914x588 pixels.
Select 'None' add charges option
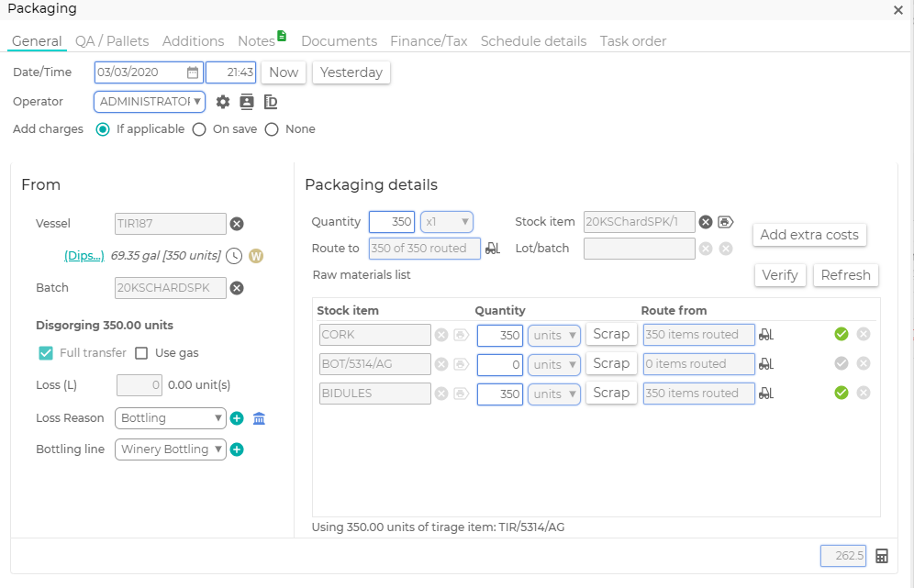tap(272, 129)
